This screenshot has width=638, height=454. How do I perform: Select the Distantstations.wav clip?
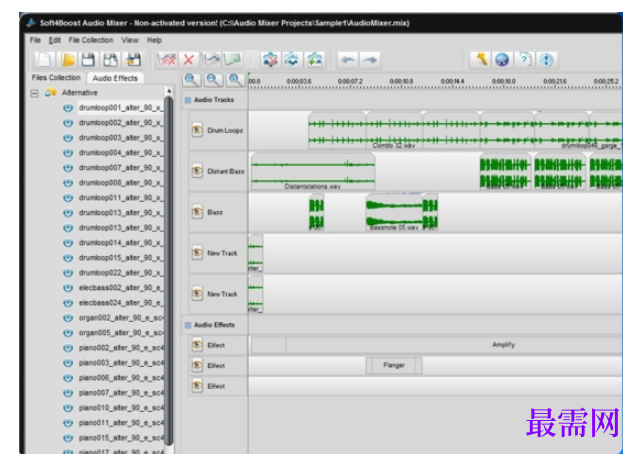[312, 171]
